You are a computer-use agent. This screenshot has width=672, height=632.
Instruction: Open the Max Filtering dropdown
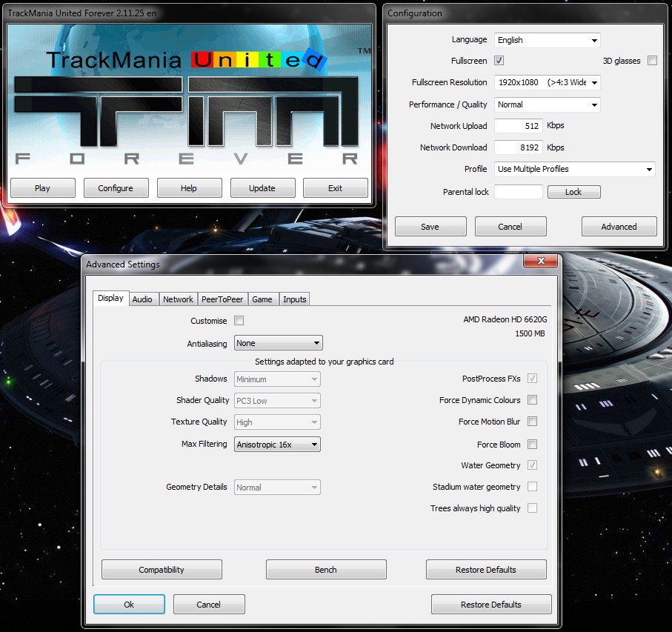[277, 445]
